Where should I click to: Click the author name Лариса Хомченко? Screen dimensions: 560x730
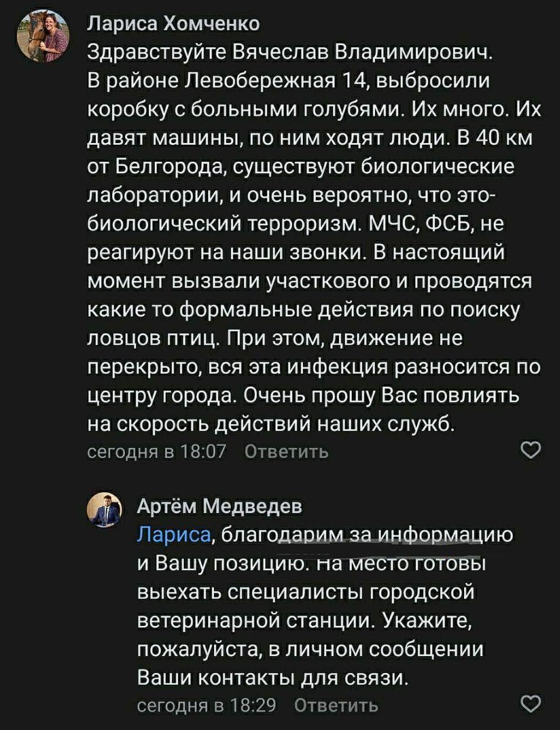click(x=173, y=23)
